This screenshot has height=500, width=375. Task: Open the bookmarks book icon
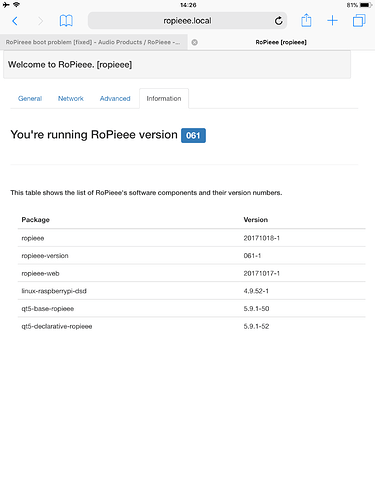(x=66, y=21)
